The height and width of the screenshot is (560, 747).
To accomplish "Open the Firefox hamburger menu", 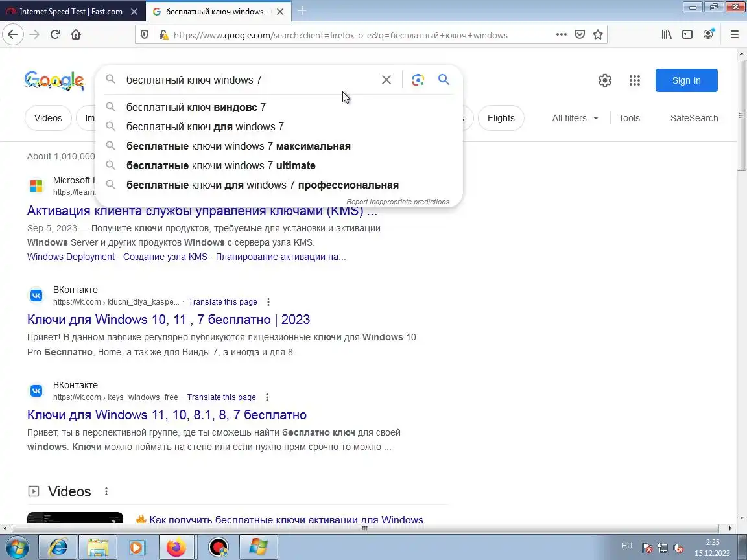I will tap(735, 35).
